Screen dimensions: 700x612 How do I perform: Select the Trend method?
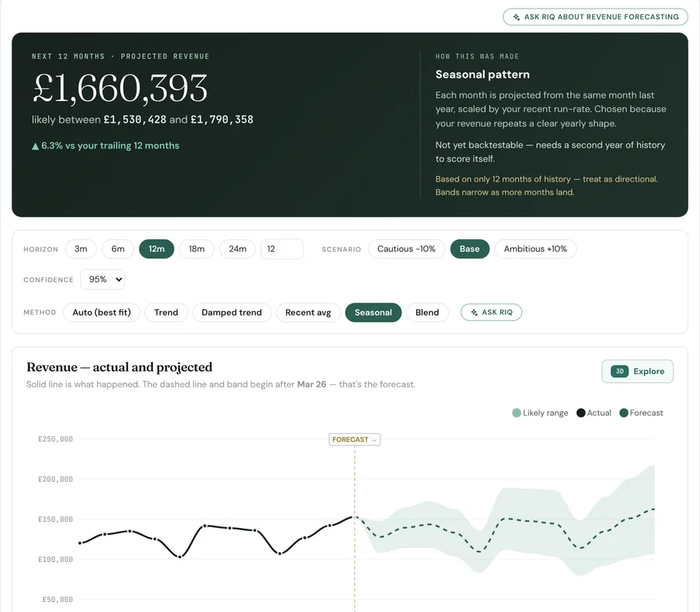click(166, 313)
